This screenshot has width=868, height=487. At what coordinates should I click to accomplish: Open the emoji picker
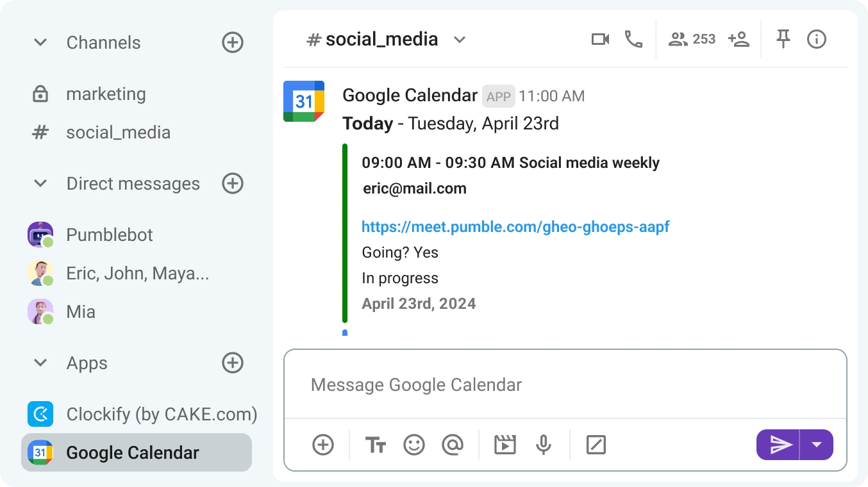(414, 445)
